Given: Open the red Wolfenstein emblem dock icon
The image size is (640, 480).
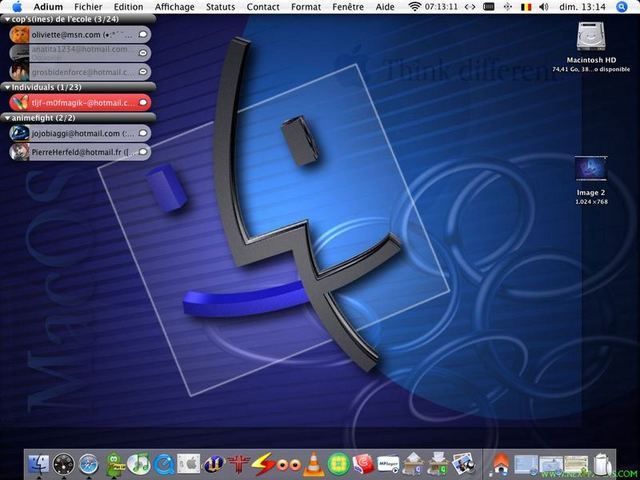Looking at the screenshot, I should point(239,464).
